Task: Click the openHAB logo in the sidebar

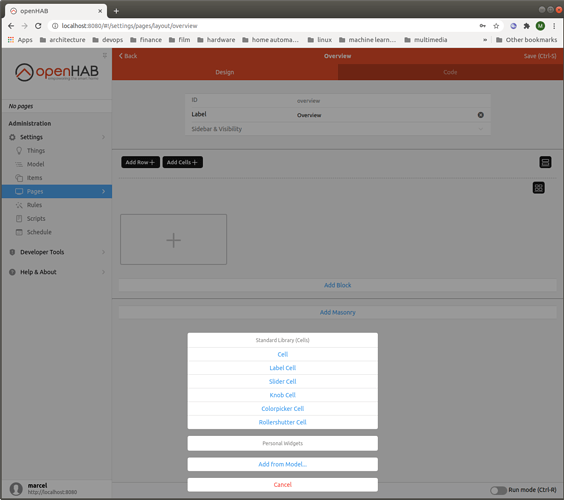Action: tap(56, 72)
